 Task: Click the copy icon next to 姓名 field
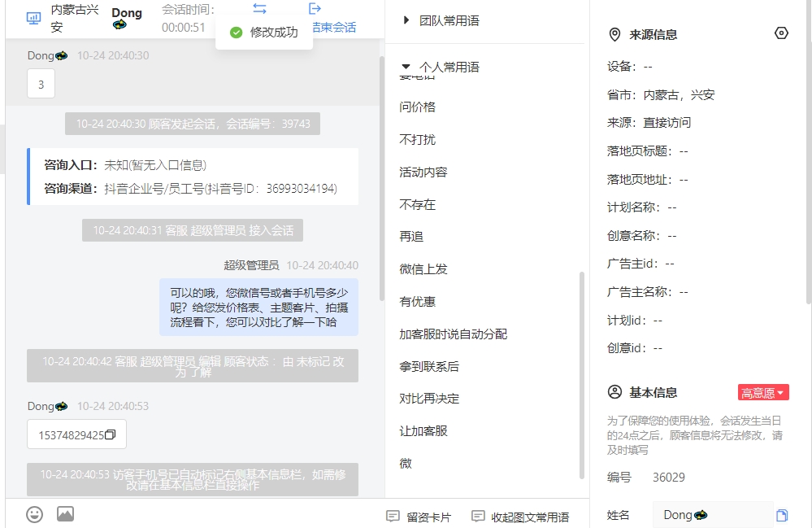click(x=782, y=515)
